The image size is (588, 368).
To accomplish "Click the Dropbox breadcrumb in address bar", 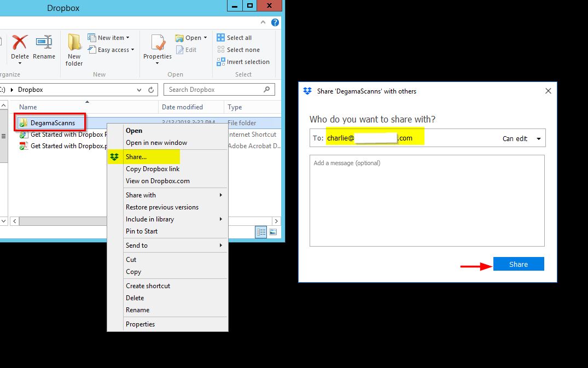I will tap(31, 90).
